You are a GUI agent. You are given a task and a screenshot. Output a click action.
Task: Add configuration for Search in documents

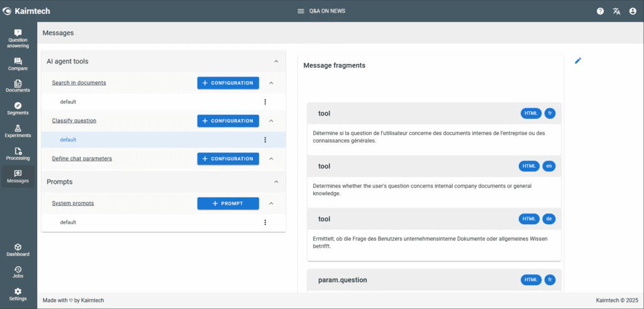point(228,83)
